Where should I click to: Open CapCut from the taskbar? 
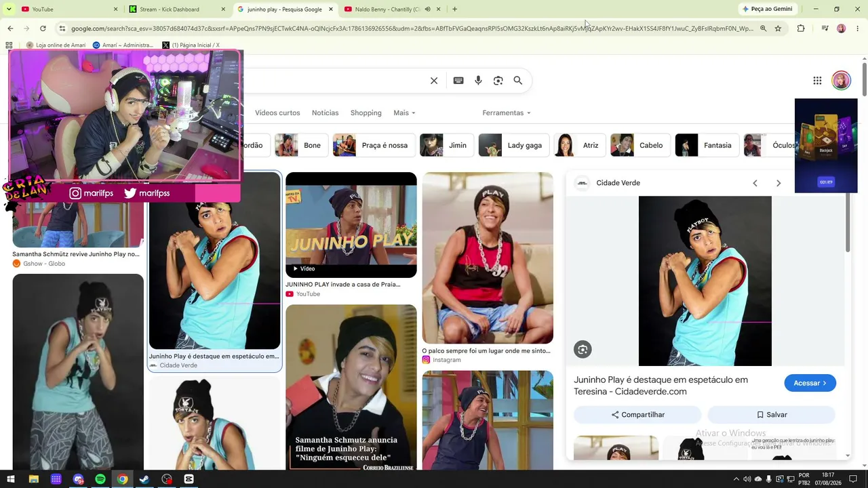point(189,479)
